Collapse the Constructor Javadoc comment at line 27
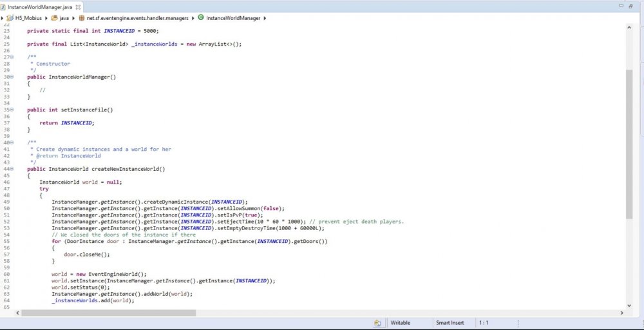 14,57
